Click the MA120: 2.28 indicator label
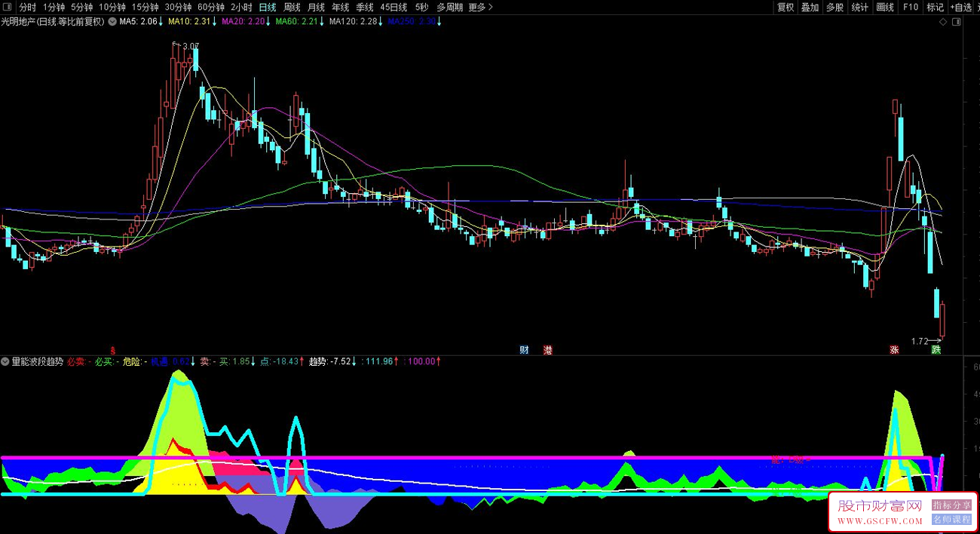Viewport: 980px width, 534px height. [x=353, y=22]
